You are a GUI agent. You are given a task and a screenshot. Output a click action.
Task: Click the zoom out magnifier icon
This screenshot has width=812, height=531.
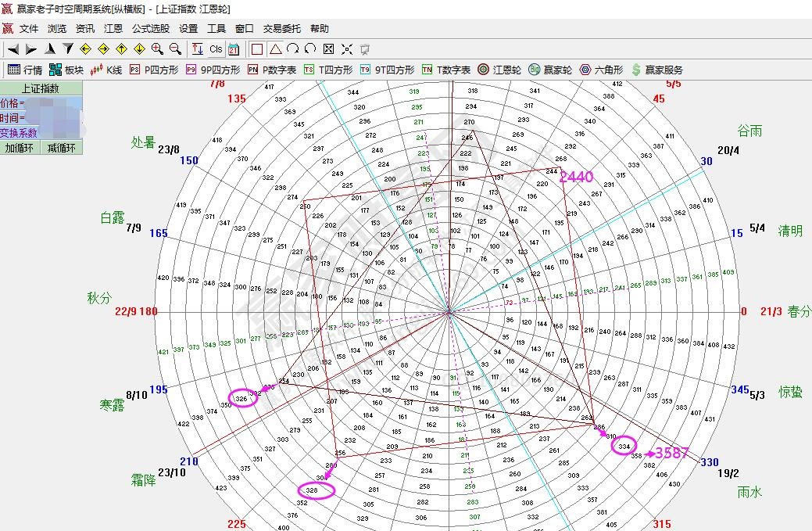click(175, 48)
